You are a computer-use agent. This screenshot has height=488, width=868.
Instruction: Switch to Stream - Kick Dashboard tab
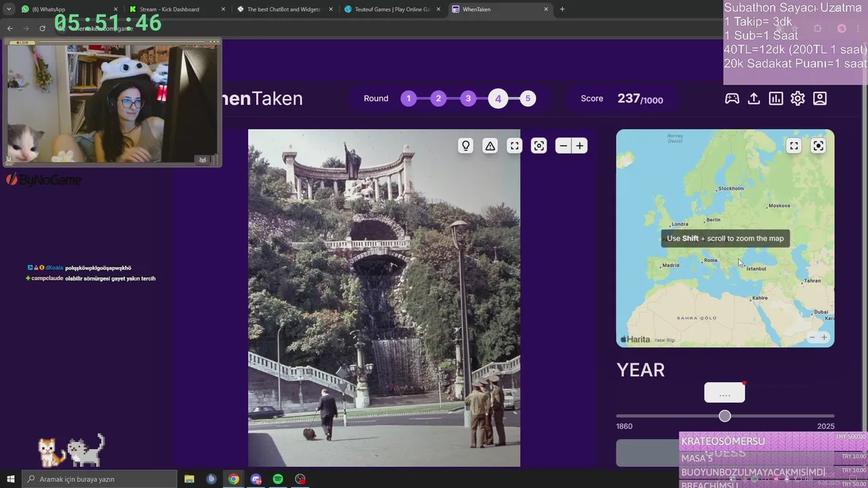178,9
